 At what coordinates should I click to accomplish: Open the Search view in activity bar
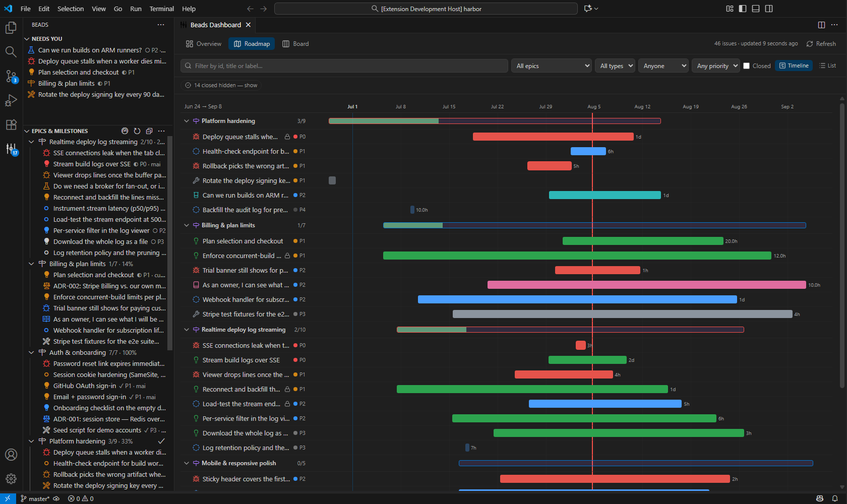coord(11,51)
